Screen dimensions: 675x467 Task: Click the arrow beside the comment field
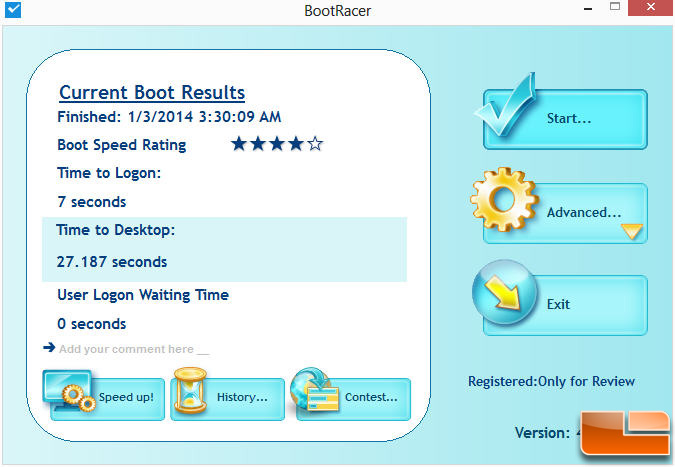pyautogui.click(x=49, y=347)
